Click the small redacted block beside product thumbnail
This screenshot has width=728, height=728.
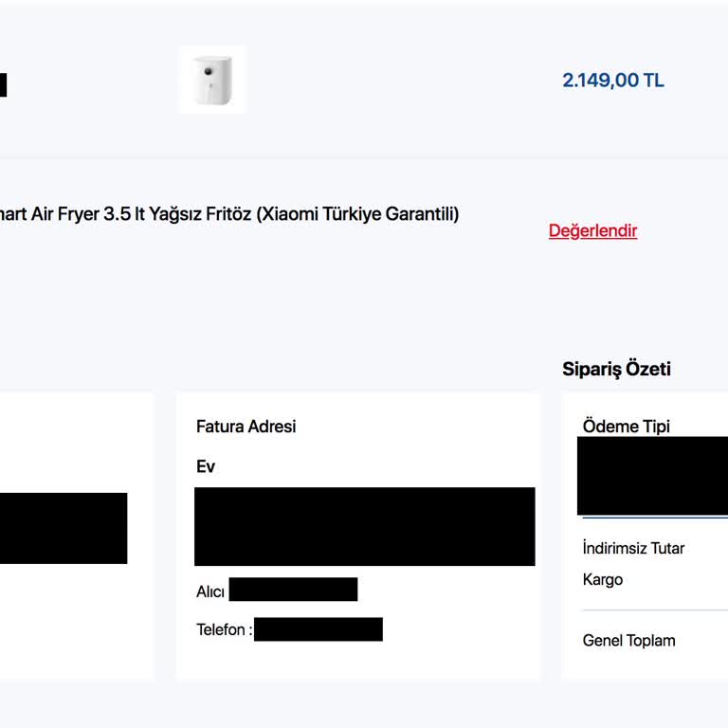click(x=3, y=85)
